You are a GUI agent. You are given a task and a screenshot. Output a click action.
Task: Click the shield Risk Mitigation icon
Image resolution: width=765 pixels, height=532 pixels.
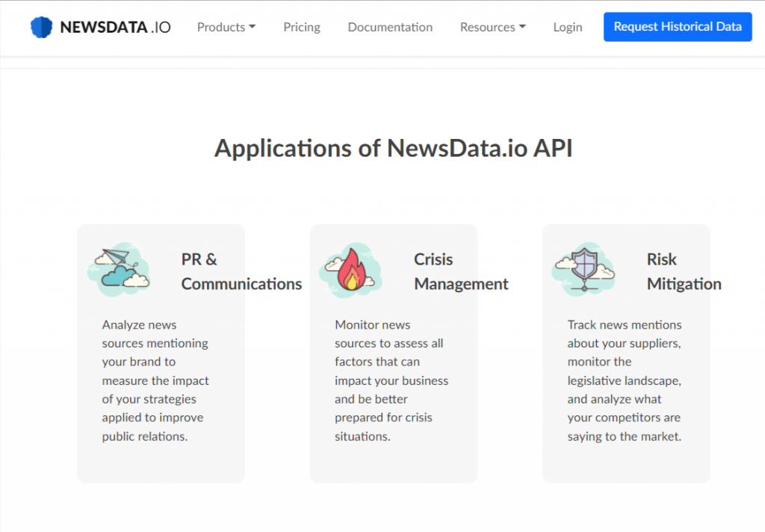(583, 270)
